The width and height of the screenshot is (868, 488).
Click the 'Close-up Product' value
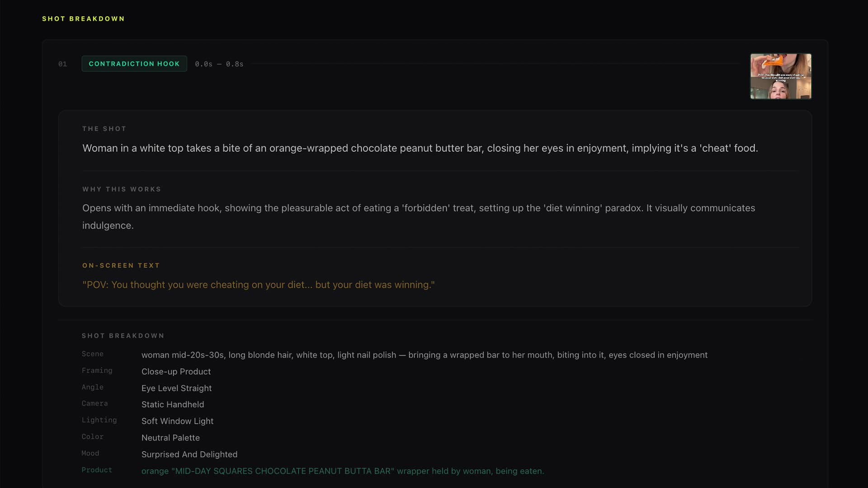pyautogui.click(x=176, y=371)
